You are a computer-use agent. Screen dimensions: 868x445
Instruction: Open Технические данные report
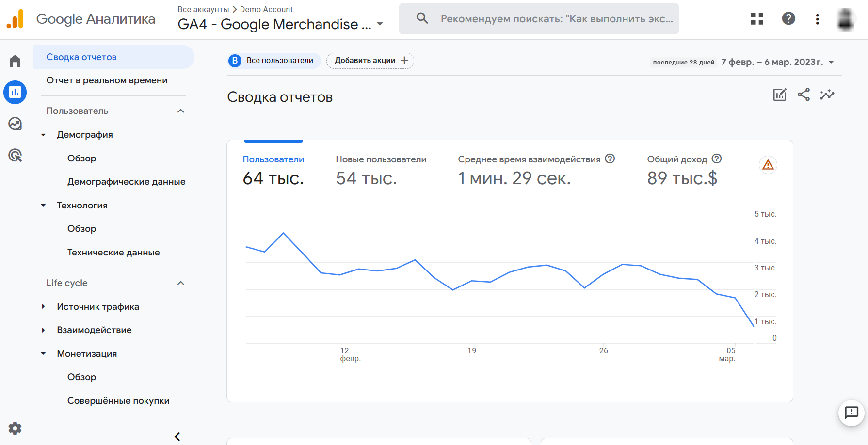pos(113,253)
